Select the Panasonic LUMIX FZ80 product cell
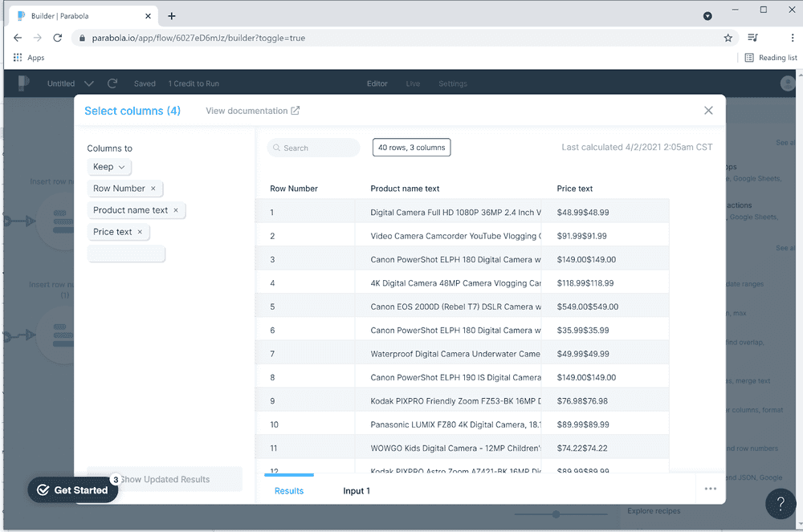 [x=448, y=424]
